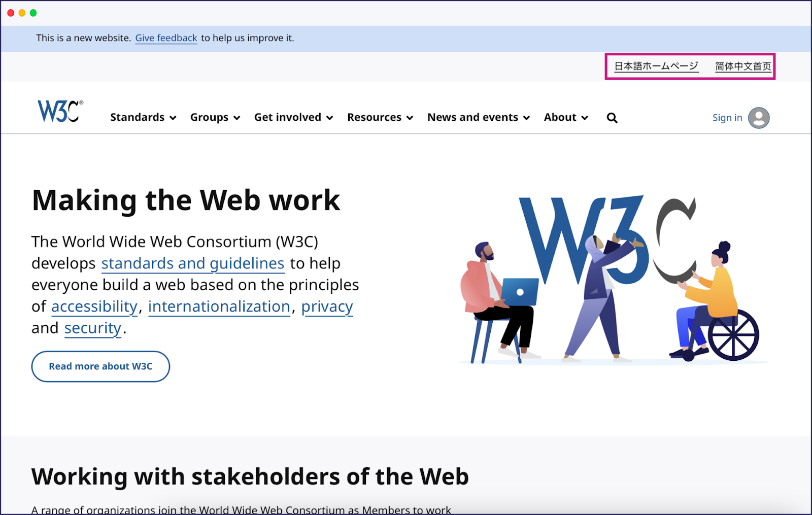Open the Give feedback link
Viewport: 812px width, 515px height.
click(x=166, y=38)
